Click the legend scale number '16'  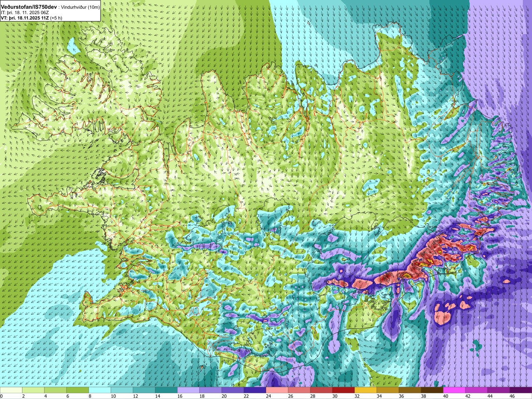[x=180, y=396]
